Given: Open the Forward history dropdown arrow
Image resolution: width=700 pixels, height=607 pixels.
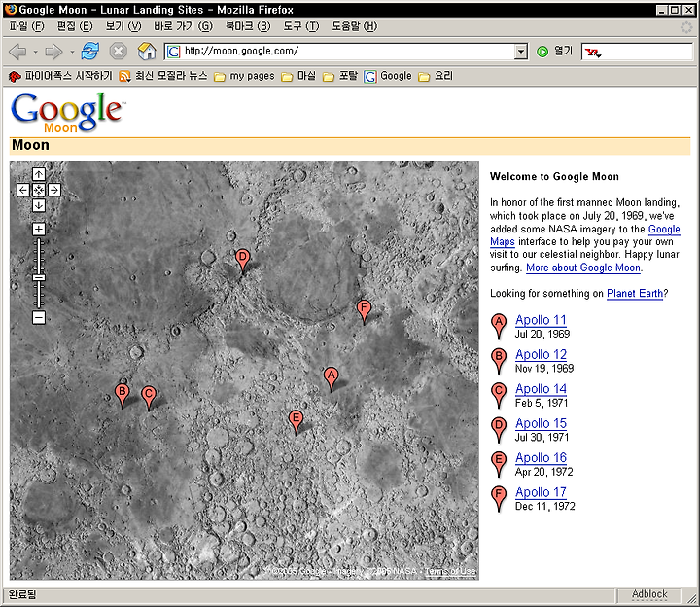Looking at the screenshot, I should [72, 52].
